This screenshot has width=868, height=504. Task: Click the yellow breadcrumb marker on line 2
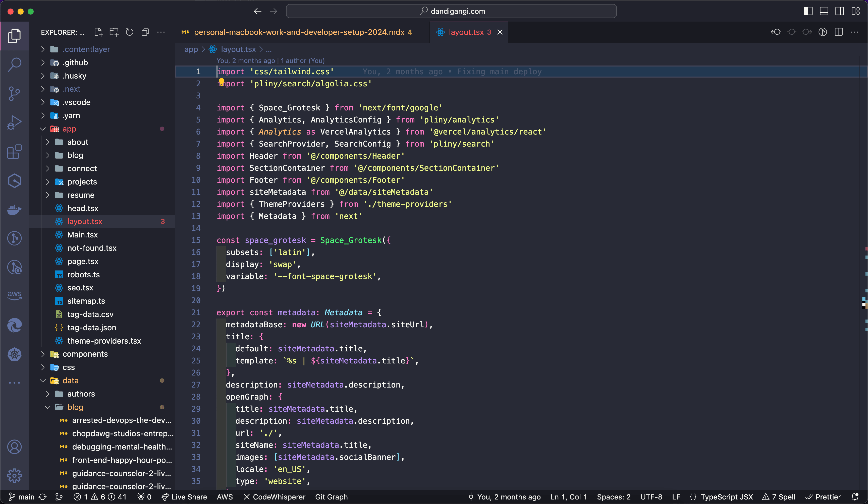(222, 81)
